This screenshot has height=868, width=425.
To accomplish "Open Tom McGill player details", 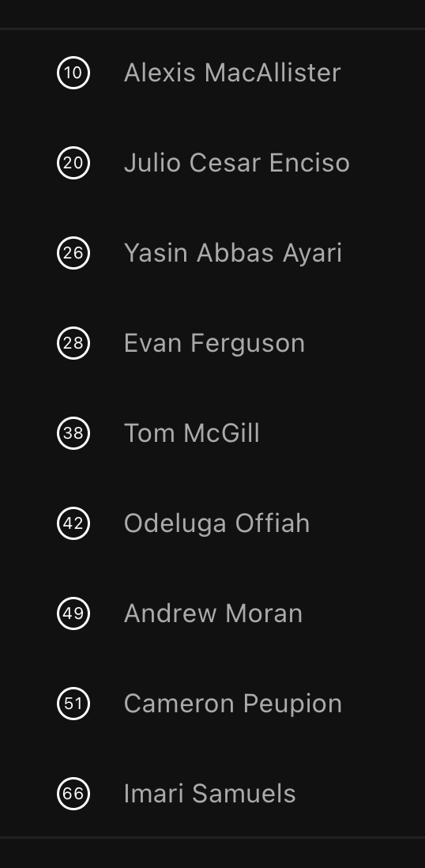I will click(x=191, y=433).
